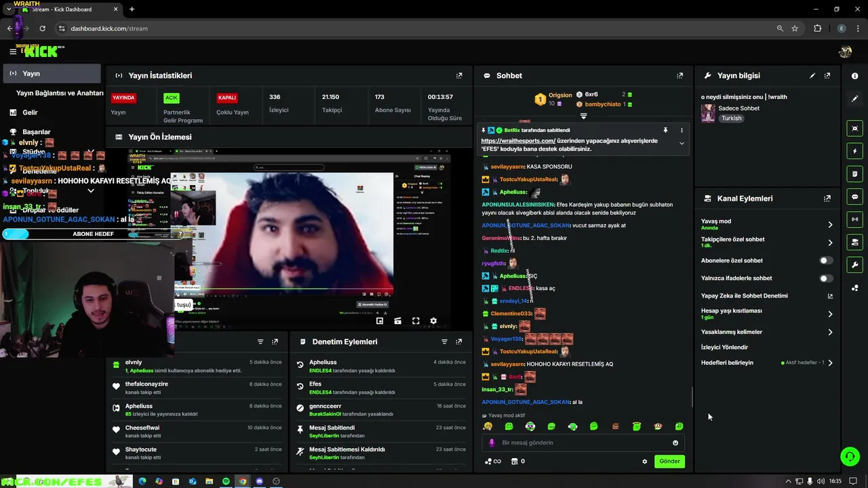Enter fullscreen in the stream preview
868x488 pixels.
(416, 321)
